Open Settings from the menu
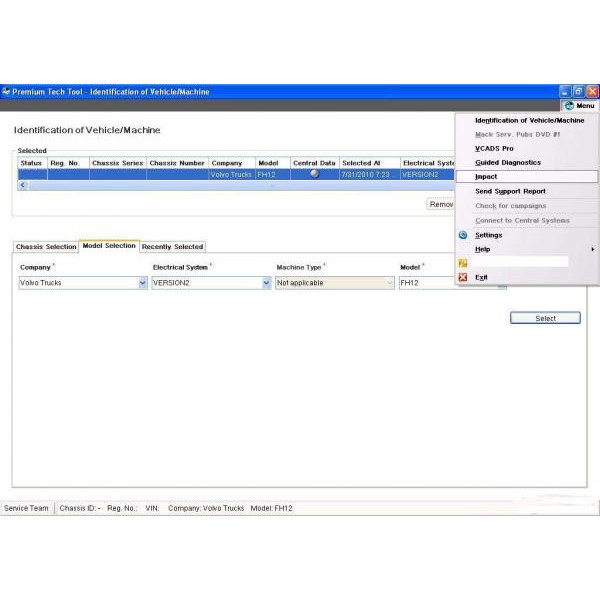The width and height of the screenshot is (600, 600). [x=488, y=235]
